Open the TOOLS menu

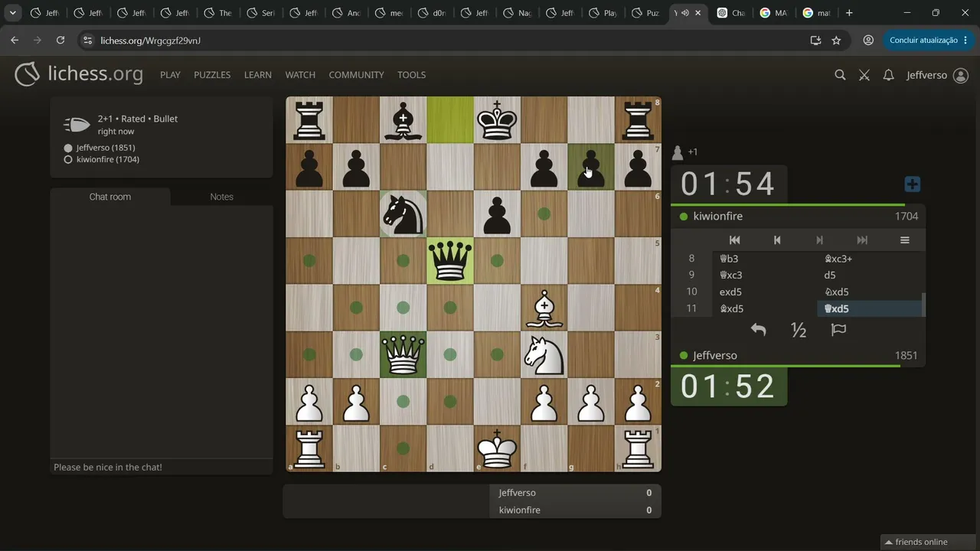411,75
